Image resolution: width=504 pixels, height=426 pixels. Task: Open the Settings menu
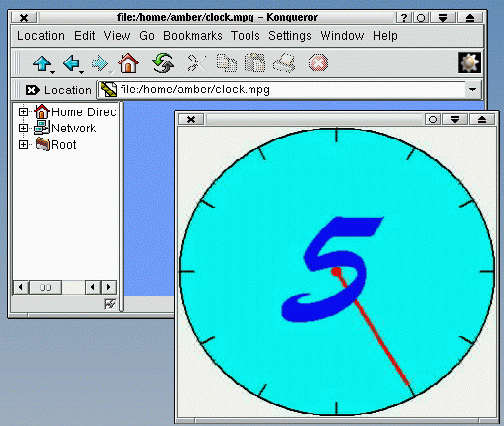click(x=290, y=36)
